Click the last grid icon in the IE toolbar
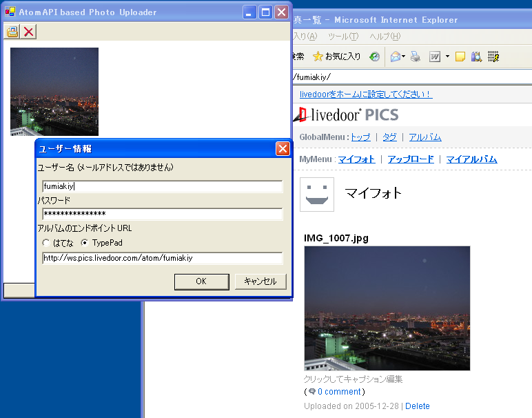The height and width of the screenshot is (418, 532). (x=493, y=57)
